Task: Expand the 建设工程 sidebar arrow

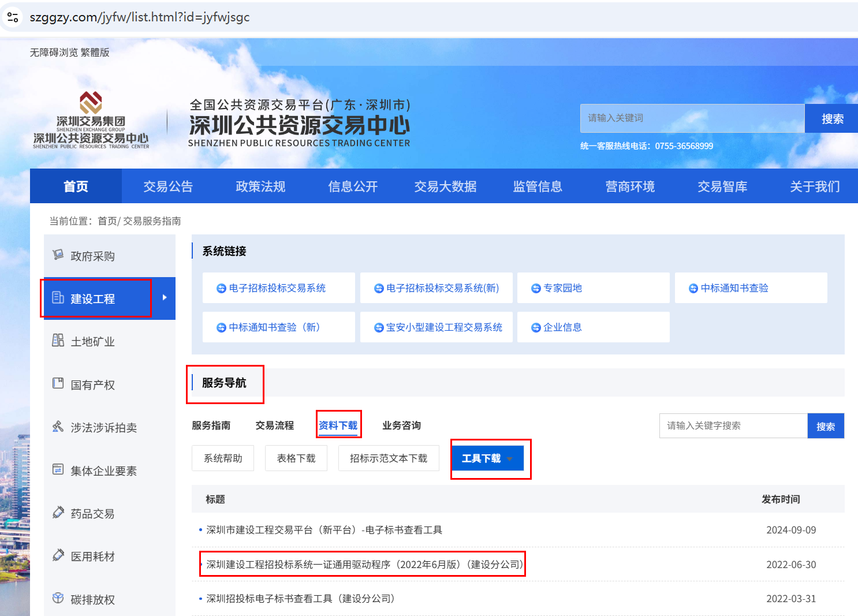Action: pos(165,298)
